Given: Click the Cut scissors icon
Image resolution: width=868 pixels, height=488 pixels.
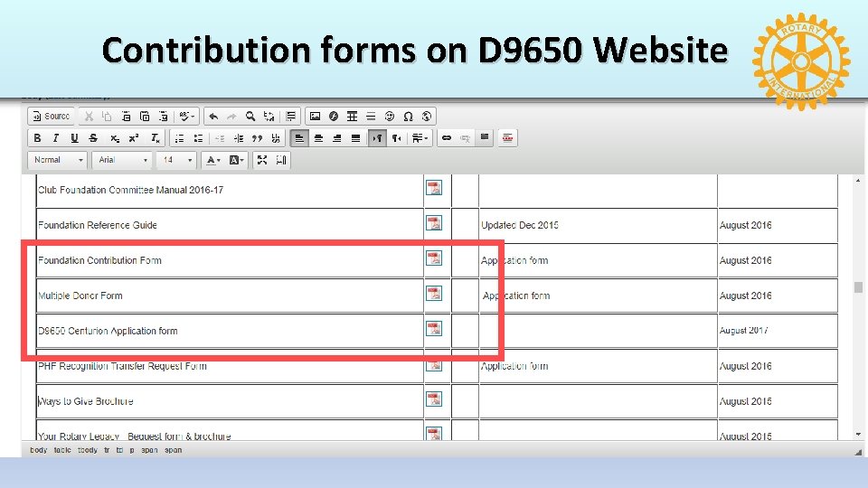Looking at the screenshot, I should click(x=89, y=117).
